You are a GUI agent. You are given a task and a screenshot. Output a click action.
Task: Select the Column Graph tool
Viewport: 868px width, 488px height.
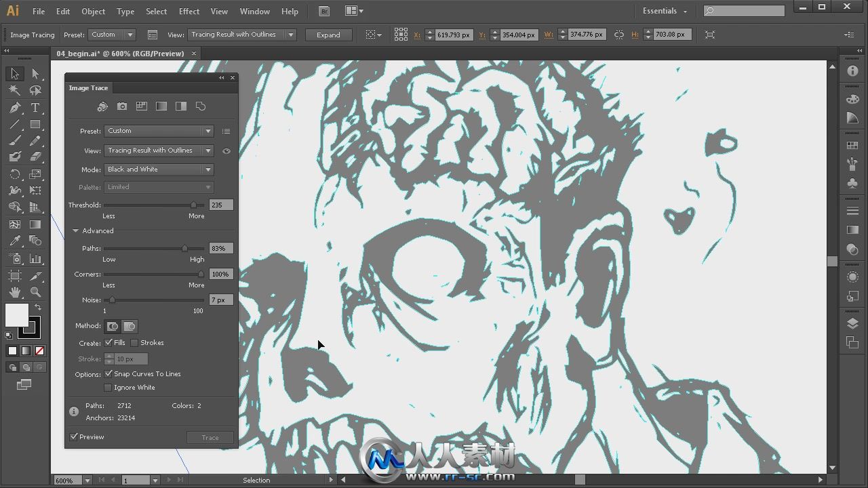tap(35, 258)
